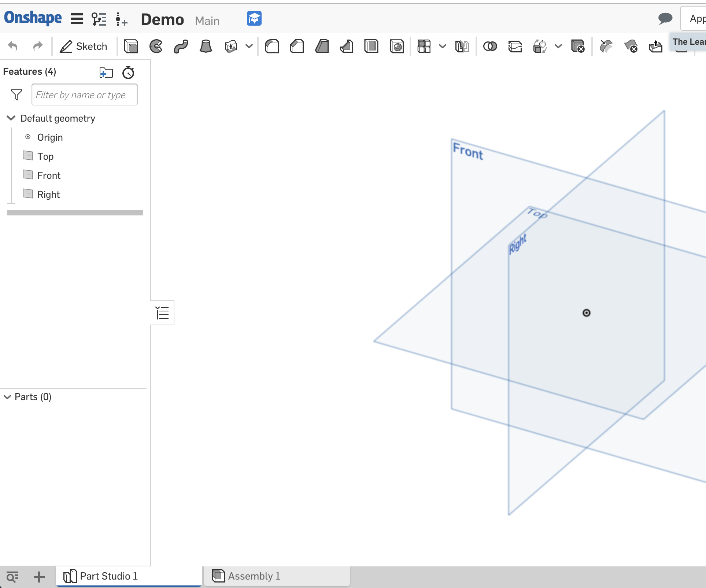Collapse the Default geometry tree section
Image resolution: width=706 pixels, height=588 pixels.
click(10, 118)
